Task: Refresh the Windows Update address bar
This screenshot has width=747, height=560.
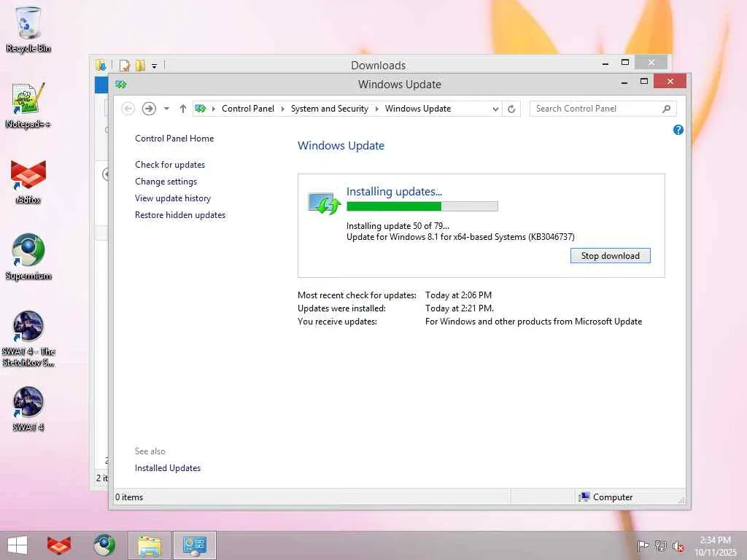Action: click(511, 109)
